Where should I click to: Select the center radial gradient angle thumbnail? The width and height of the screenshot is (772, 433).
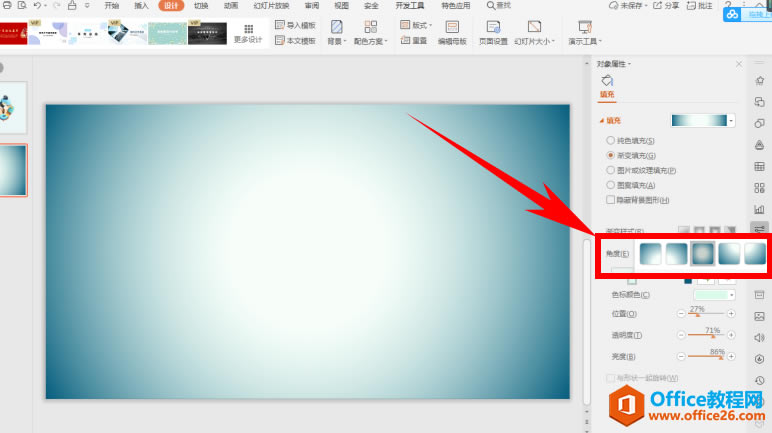click(x=703, y=253)
